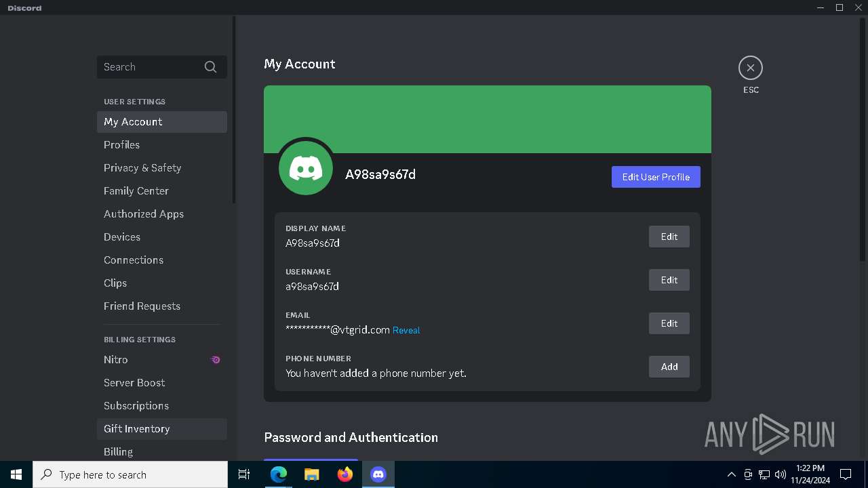The image size is (868, 488).
Task: Click the Nitro badge icon in sidebar
Action: (x=216, y=360)
